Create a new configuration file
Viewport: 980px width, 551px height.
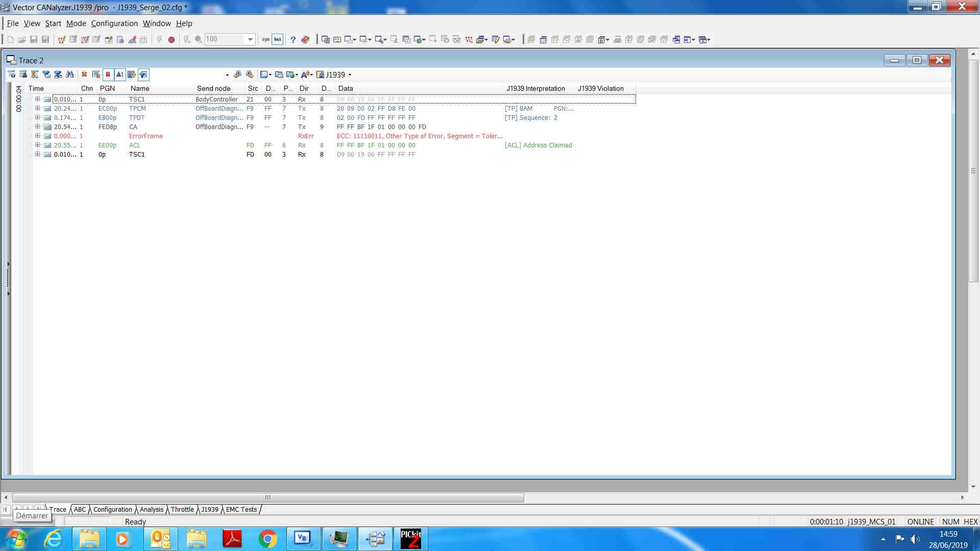pyautogui.click(x=10, y=39)
